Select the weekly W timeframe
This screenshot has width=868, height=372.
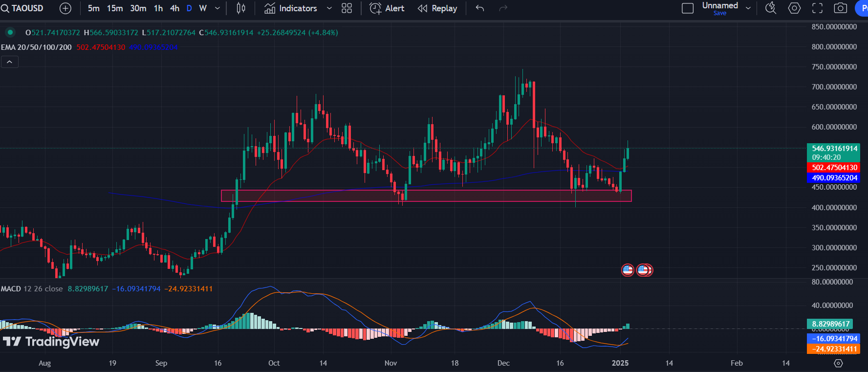pyautogui.click(x=203, y=8)
